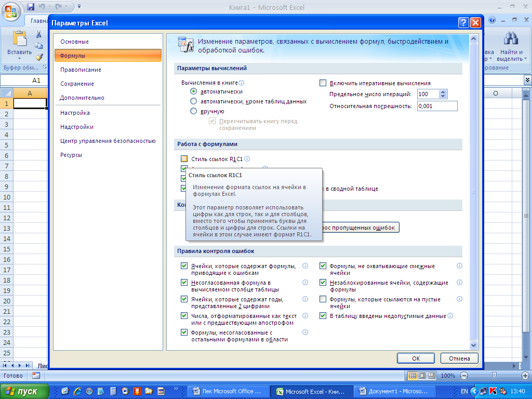Click info icon beside Стиль ссылок R1C1
Screen dimensions: 532x399
tap(247, 159)
